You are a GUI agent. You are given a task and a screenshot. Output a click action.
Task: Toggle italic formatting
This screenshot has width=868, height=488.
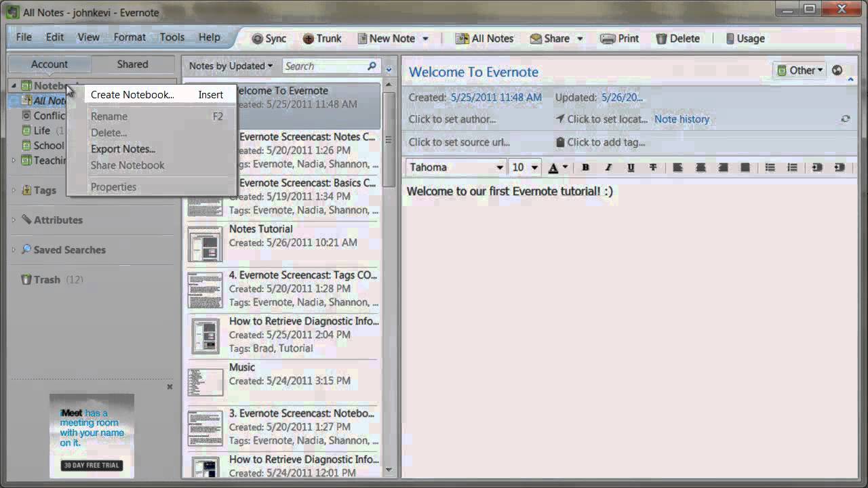click(608, 167)
